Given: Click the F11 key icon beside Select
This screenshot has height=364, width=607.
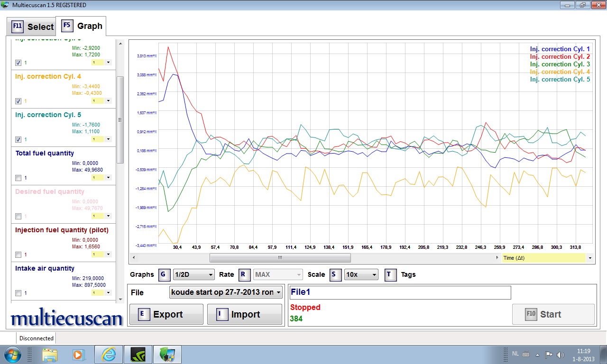Looking at the screenshot, I should pyautogui.click(x=18, y=27).
